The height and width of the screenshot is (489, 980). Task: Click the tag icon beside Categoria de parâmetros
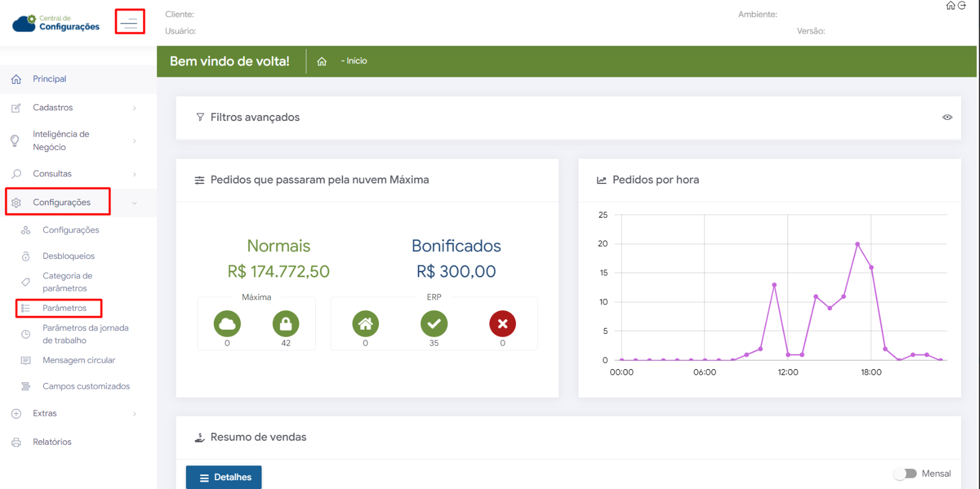coord(26,282)
